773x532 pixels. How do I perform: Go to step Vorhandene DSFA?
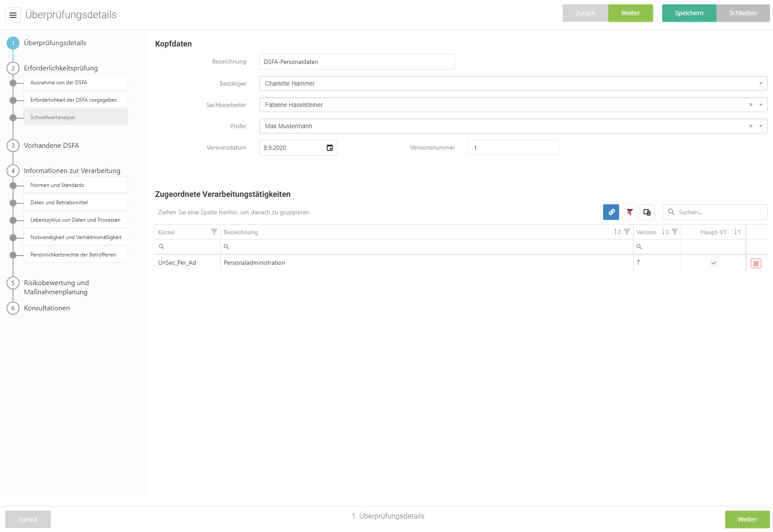click(51, 146)
